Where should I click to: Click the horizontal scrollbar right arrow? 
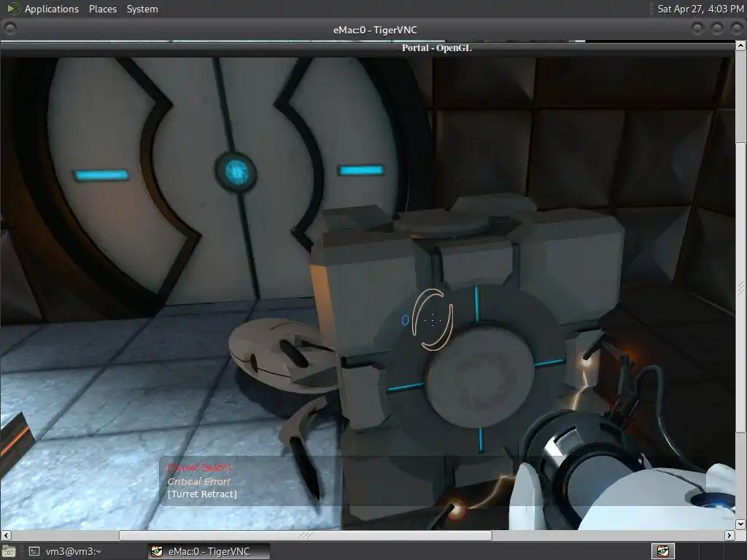click(x=729, y=535)
